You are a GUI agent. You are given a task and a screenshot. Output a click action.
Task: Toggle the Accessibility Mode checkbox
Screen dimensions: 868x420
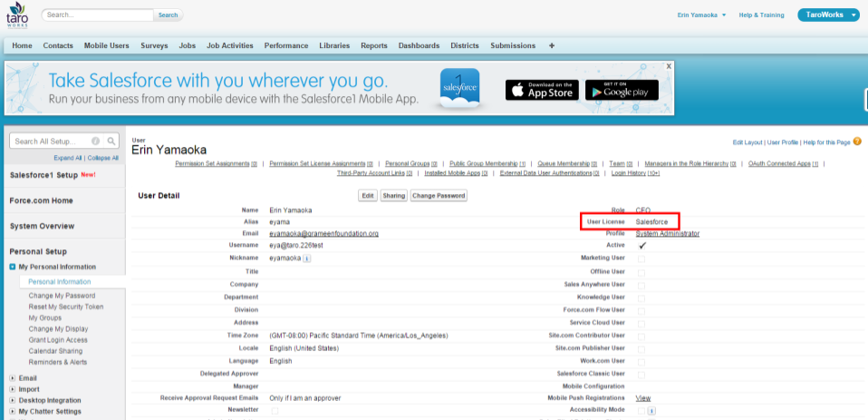(x=641, y=411)
